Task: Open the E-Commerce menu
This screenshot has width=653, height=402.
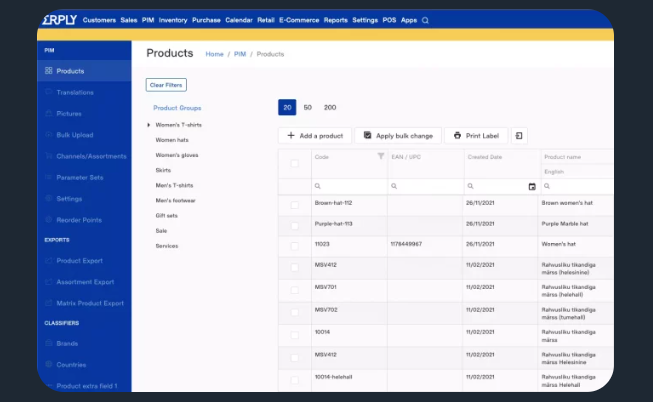Action: [299, 20]
